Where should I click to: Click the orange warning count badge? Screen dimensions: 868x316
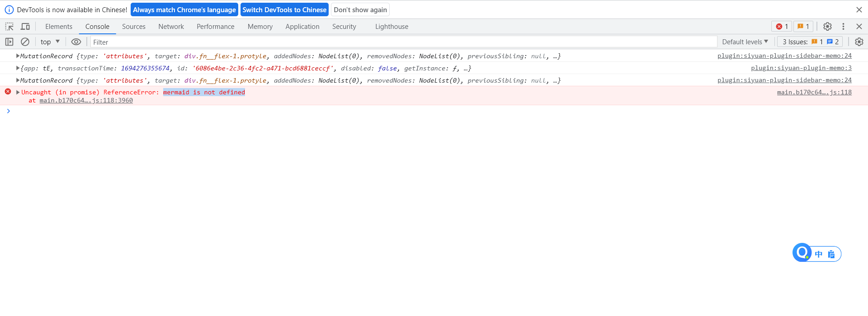[803, 27]
